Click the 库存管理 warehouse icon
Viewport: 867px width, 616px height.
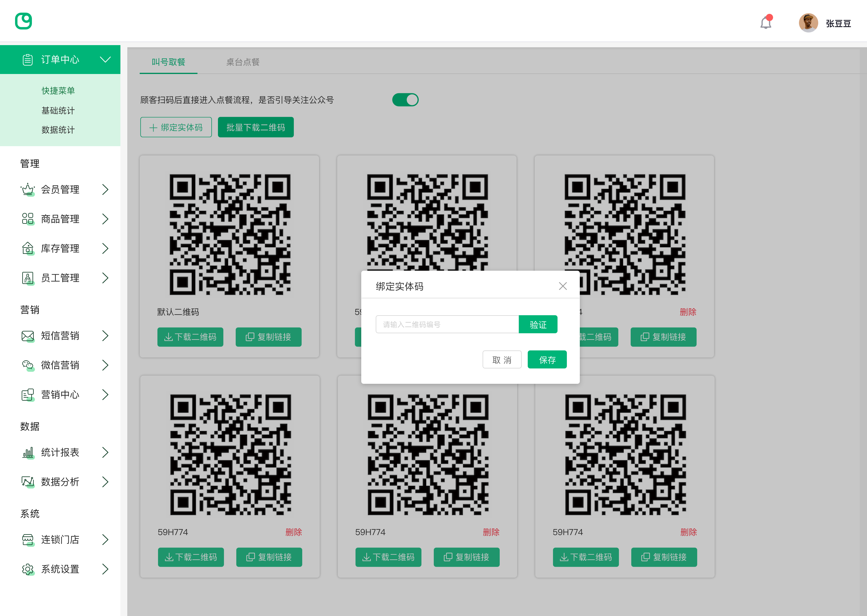(28, 248)
